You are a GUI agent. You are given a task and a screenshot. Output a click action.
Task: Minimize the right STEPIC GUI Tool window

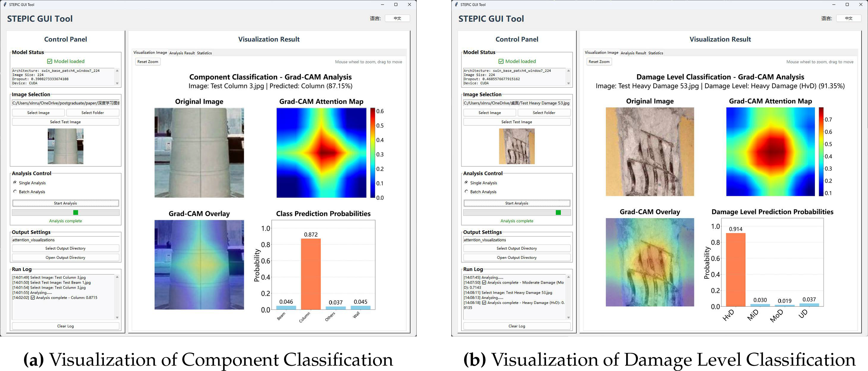click(834, 4)
